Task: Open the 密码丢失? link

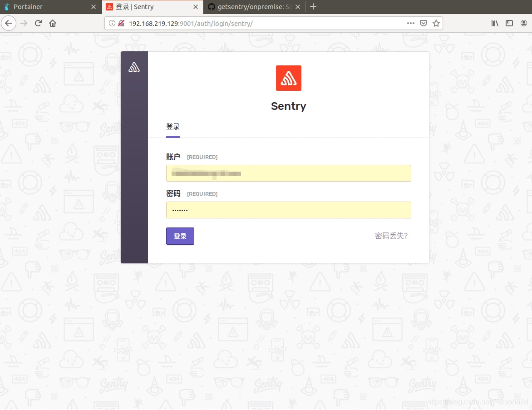Action: coord(391,236)
